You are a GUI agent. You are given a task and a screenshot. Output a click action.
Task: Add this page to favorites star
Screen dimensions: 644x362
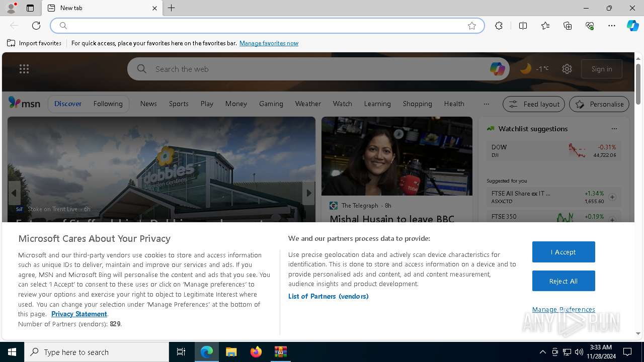[x=472, y=26]
